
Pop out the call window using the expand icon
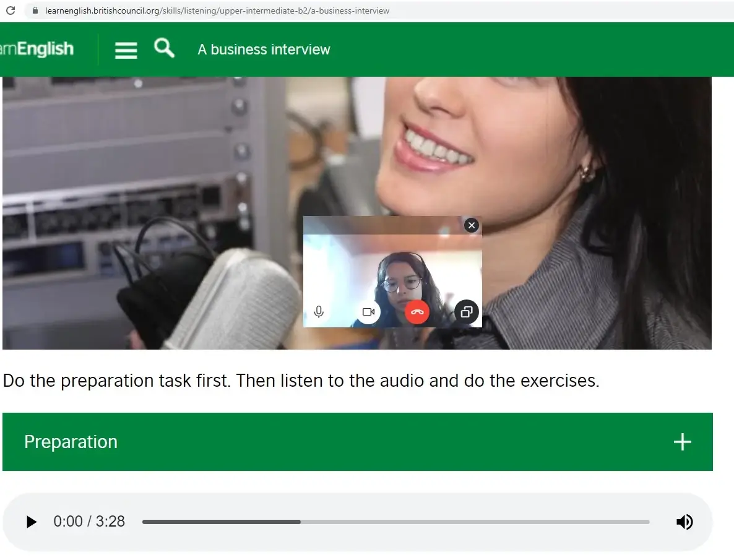(x=467, y=312)
